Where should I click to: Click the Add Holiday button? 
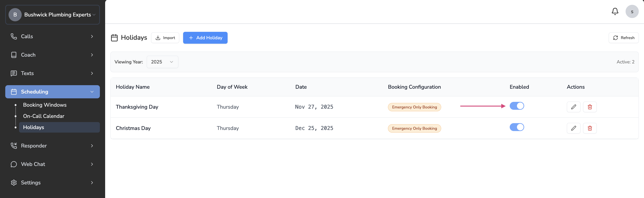click(x=205, y=38)
